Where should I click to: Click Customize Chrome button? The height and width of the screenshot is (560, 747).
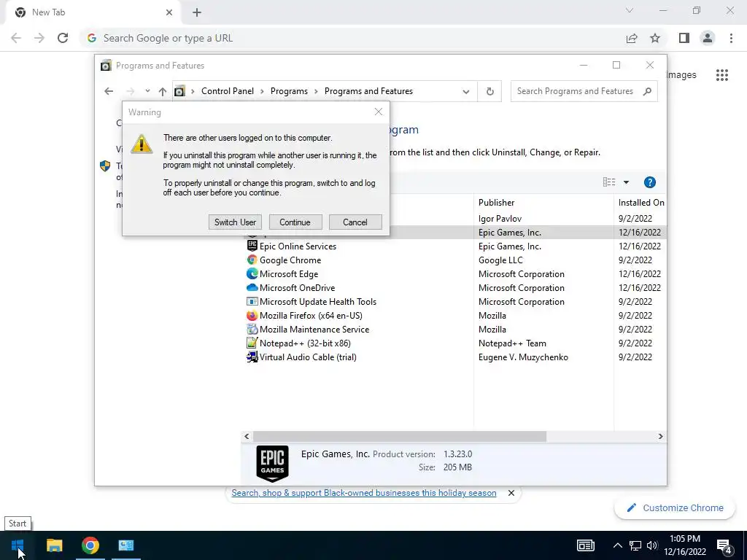[675, 507]
